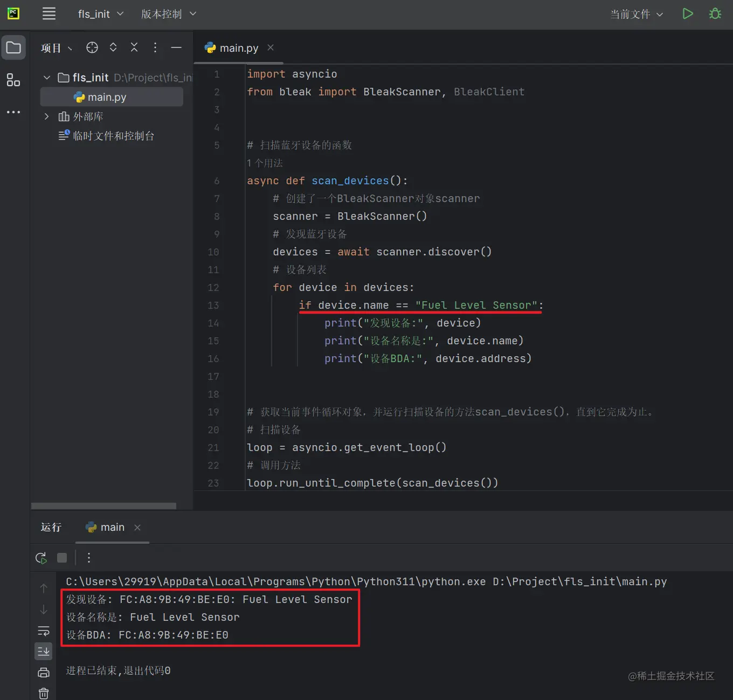This screenshot has width=733, height=700.
Task: Open project panel options menu
Action: [155, 47]
